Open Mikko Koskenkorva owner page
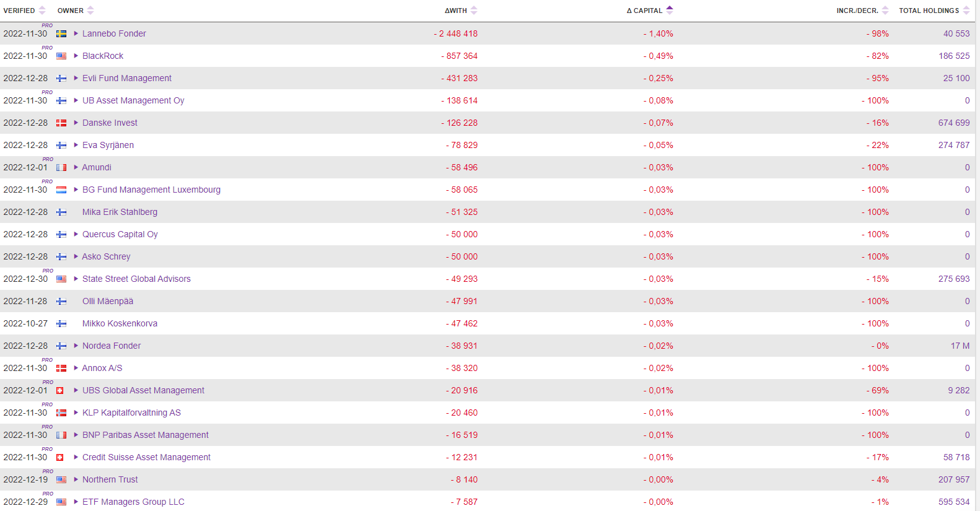 click(120, 323)
